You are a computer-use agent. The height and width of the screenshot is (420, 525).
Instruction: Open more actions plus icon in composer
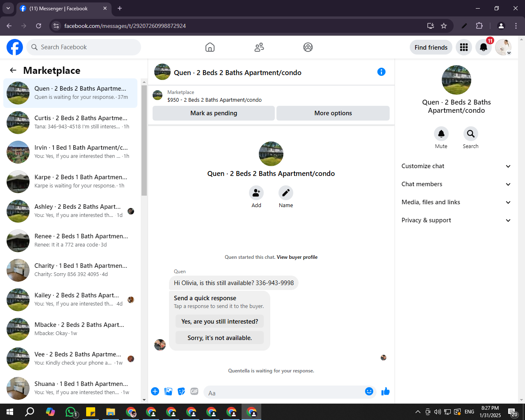[155, 391]
